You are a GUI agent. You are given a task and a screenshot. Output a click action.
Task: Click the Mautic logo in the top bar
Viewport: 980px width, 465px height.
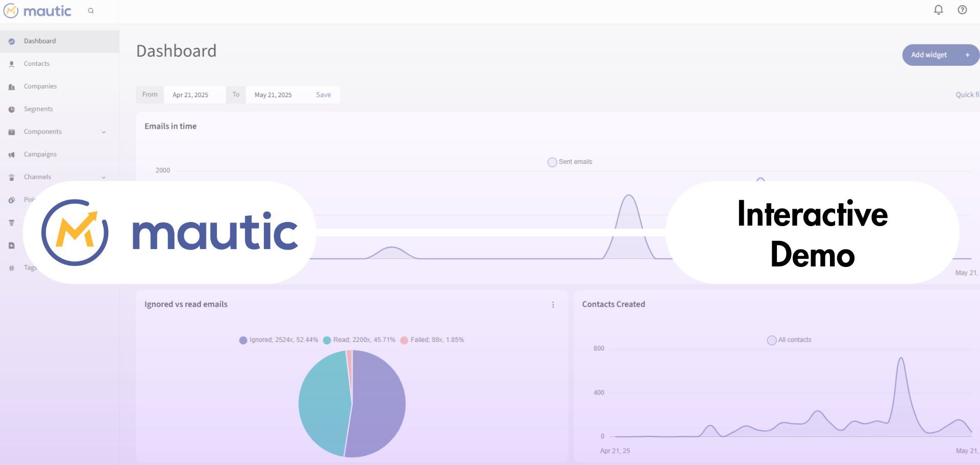[x=37, y=11]
